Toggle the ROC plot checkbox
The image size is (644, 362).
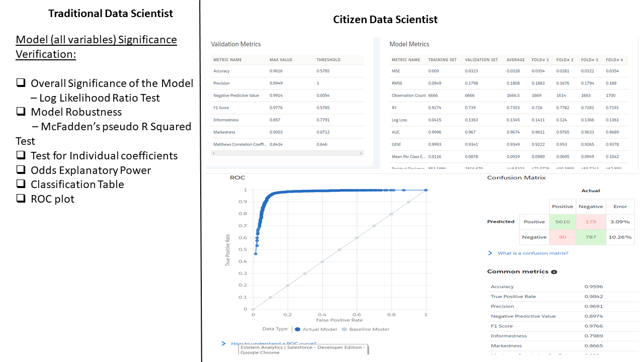coord(21,199)
